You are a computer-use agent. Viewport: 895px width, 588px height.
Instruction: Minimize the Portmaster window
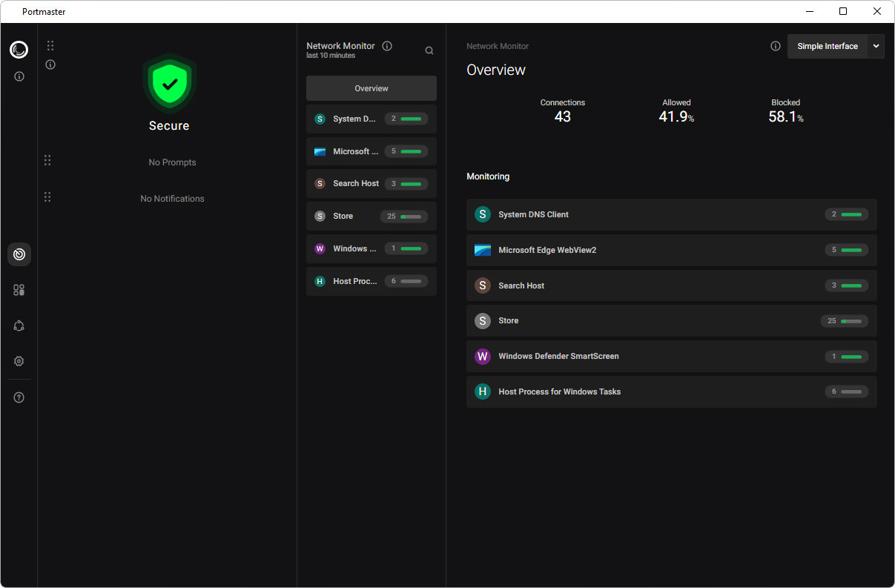click(809, 11)
